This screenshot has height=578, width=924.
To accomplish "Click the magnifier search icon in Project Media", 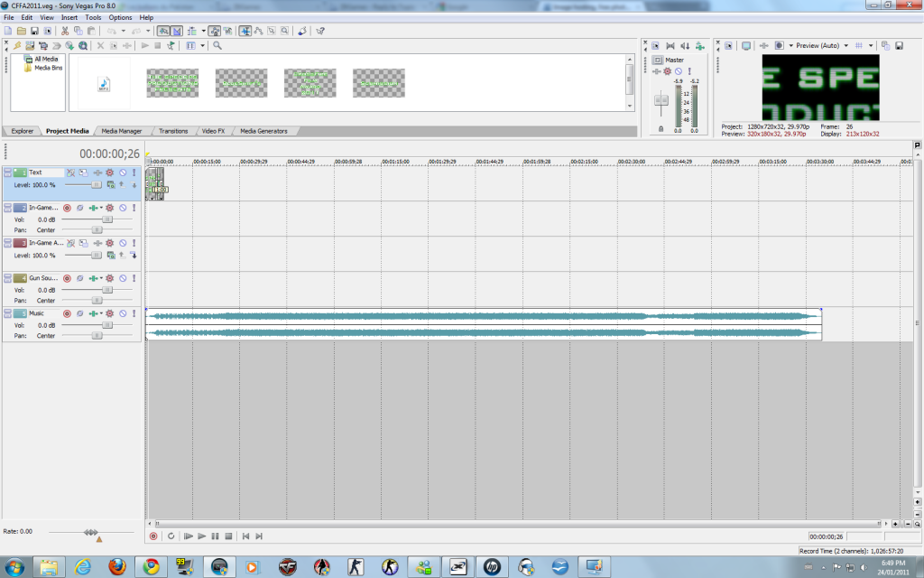I will click(x=217, y=45).
